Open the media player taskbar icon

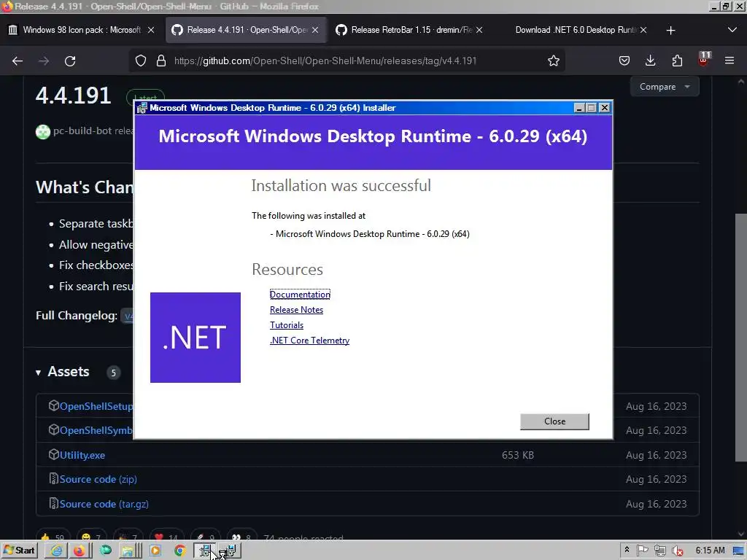point(155,551)
